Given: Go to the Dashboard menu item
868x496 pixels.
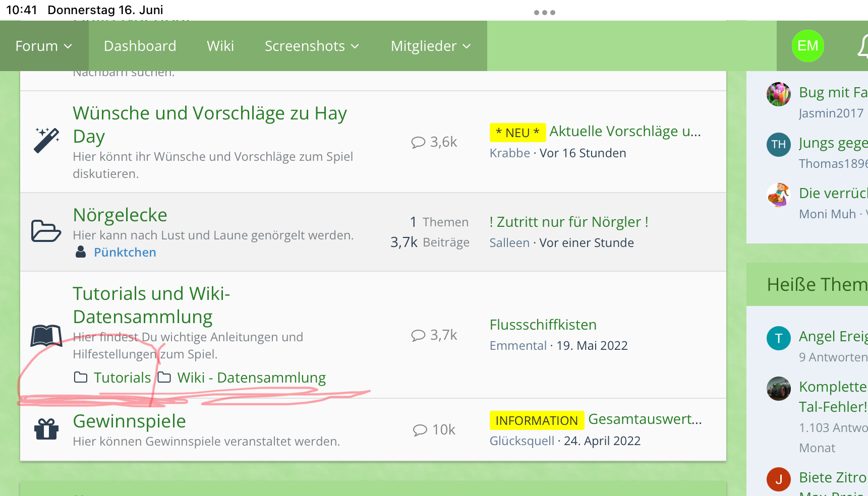Looking at the screenshot, I should pos(140,46).
